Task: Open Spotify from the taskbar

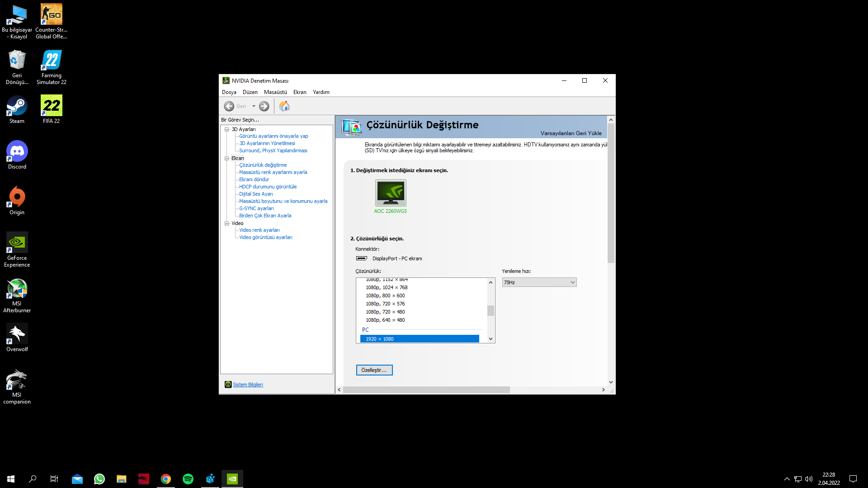Action: coord(188,479)
